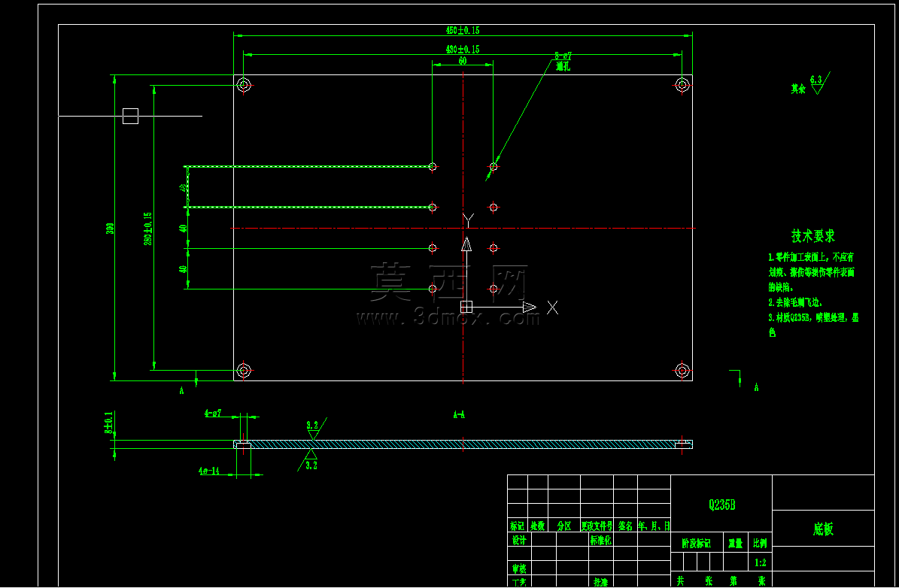Select the X axis arrow label
899x588 pixels.
(x=552, y=308)
